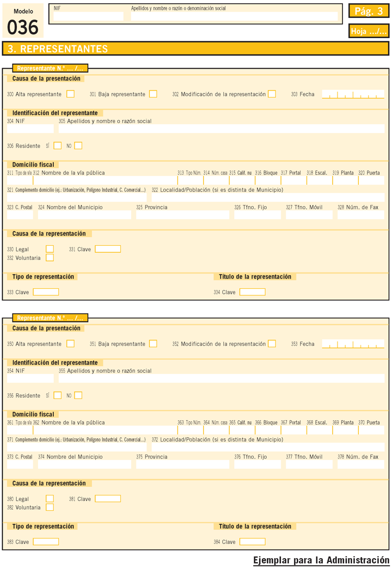Check box 301 Baja representante
The height and width of the screenshot is (568, 392).
tap(153, 94)
